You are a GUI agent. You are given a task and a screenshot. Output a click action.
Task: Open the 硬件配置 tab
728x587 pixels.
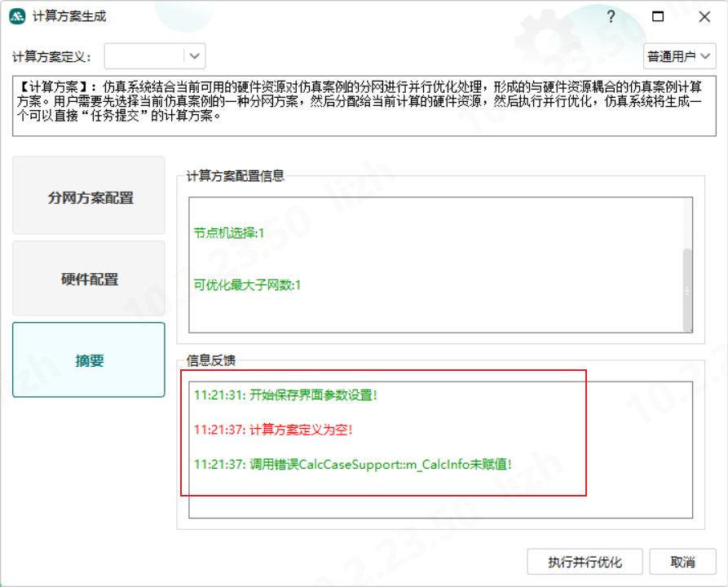tap(89, 279)
